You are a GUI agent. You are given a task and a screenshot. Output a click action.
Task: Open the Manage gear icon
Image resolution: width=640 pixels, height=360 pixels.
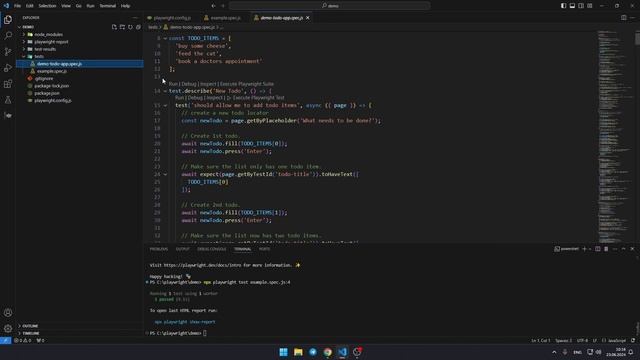(8, 329)
